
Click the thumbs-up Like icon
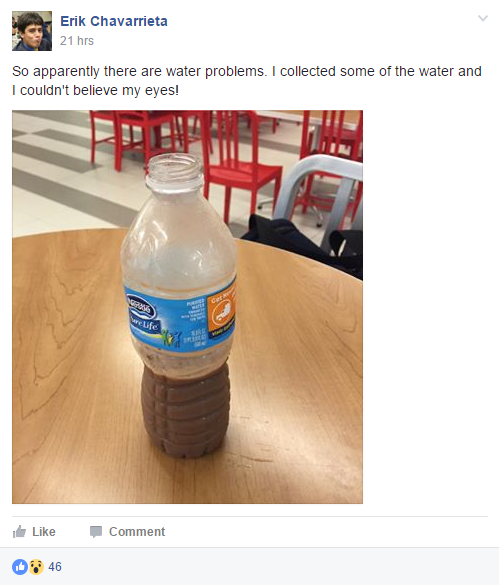pos(19,531)
